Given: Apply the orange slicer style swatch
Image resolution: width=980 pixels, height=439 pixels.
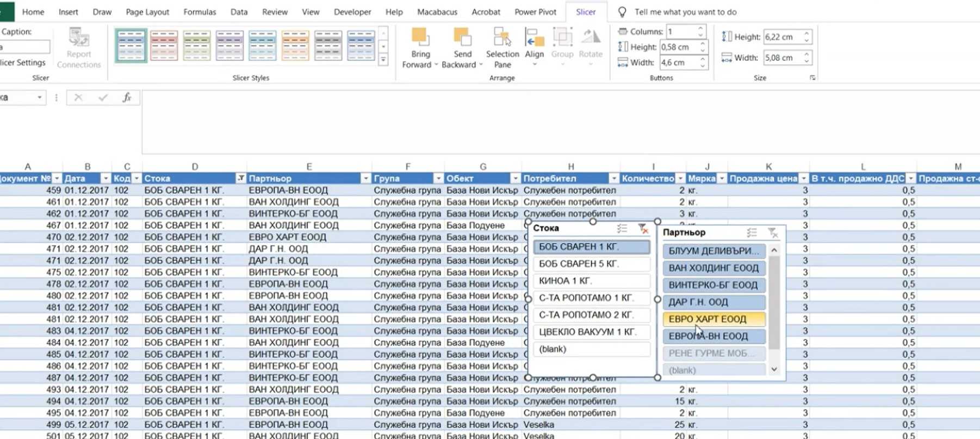Looking at the screenshot, I should (295, 46).
